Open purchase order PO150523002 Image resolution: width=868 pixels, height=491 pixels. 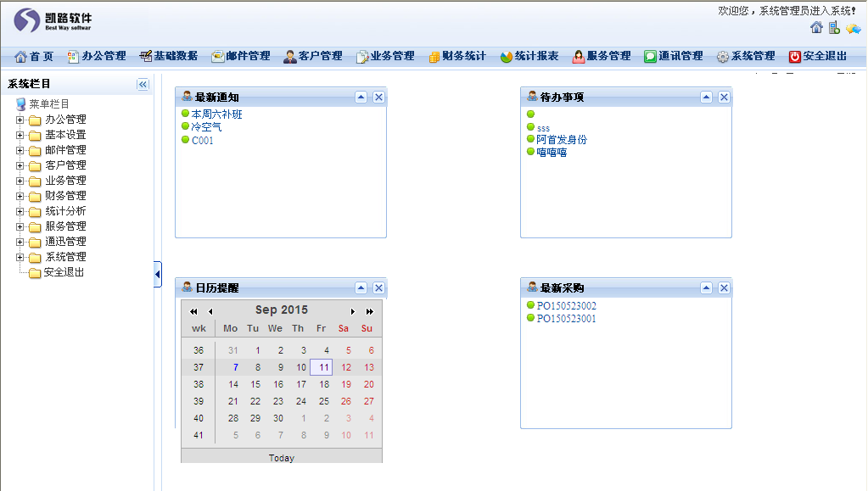(x=566, y=306)
